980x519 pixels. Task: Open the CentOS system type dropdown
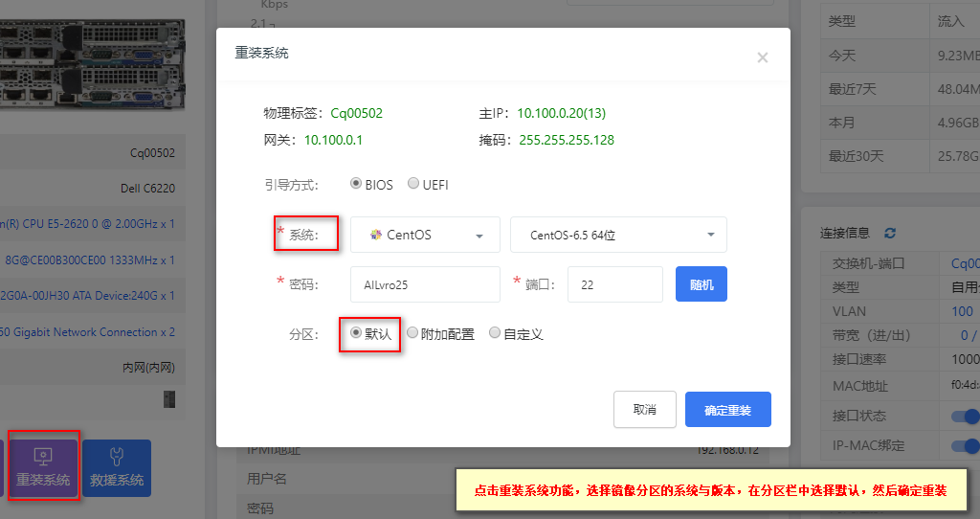click(425, 235)
